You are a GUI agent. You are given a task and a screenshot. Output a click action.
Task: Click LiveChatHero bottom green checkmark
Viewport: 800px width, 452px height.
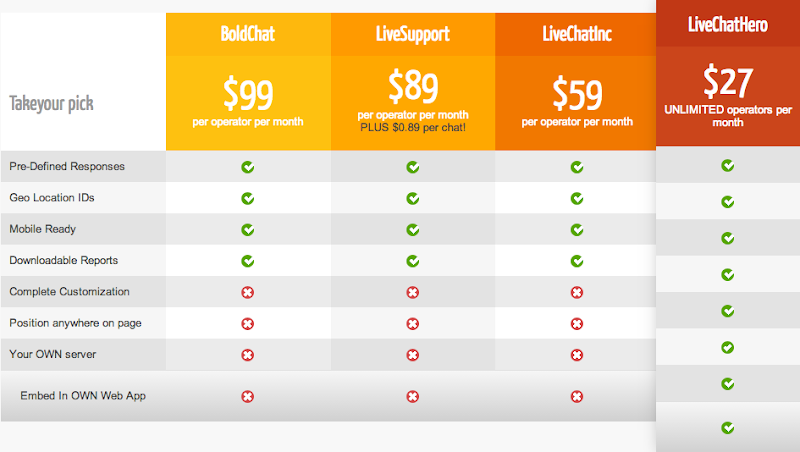coord(728,428)
